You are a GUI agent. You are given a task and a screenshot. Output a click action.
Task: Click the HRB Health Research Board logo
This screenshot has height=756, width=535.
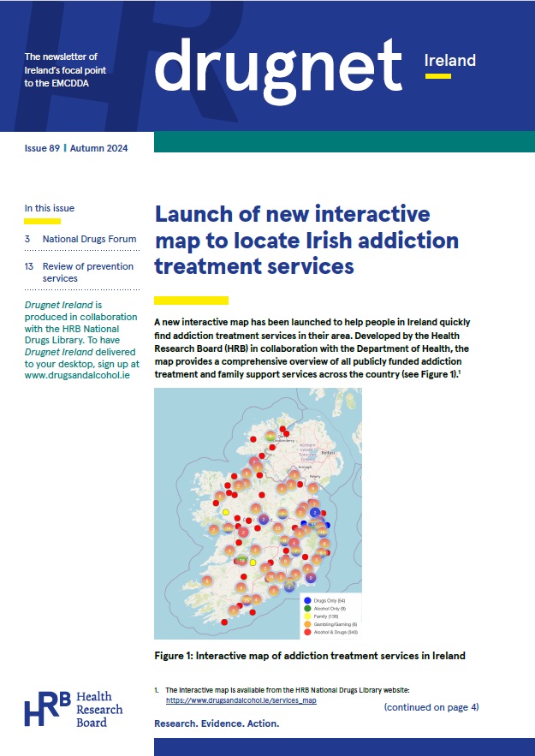[x=73, y=709]
